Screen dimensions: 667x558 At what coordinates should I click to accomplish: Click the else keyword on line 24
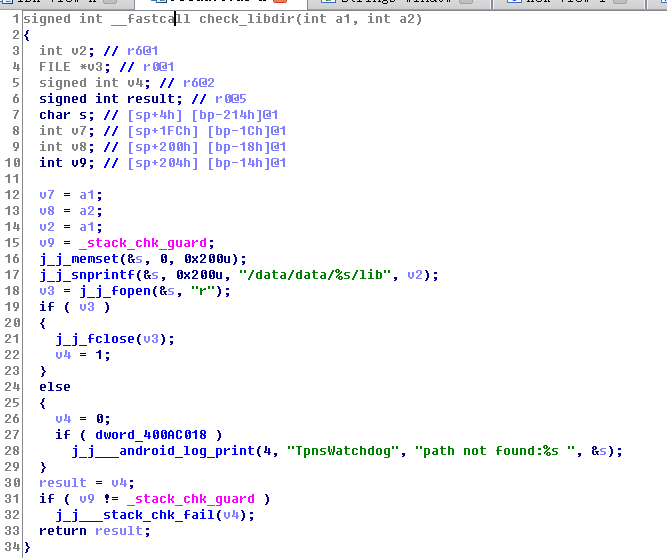click(x=55, y=387)
